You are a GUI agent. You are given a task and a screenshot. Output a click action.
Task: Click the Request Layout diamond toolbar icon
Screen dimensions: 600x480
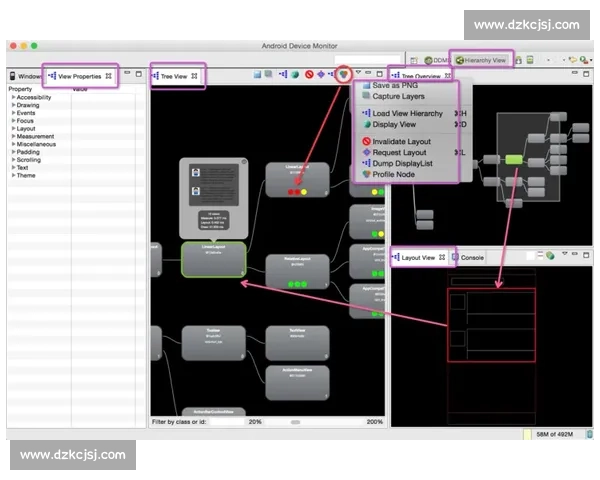[321, 74]
